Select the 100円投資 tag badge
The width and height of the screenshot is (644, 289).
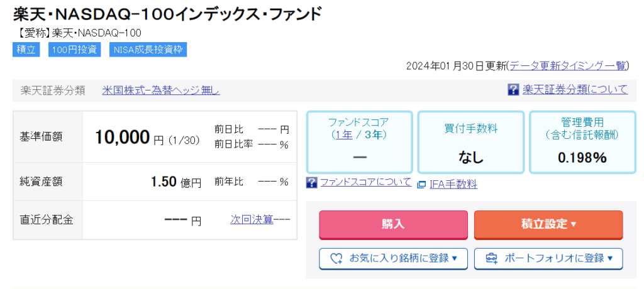point(74,50)
